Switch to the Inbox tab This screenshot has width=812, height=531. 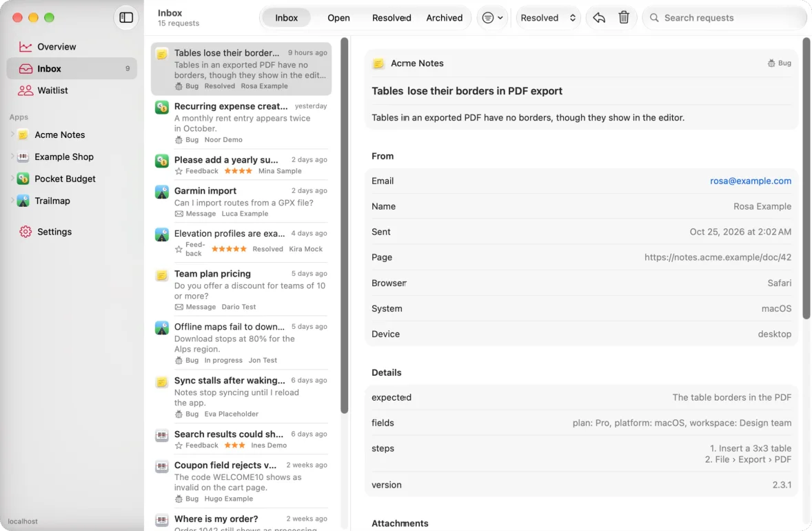click(x=286, y=18)
